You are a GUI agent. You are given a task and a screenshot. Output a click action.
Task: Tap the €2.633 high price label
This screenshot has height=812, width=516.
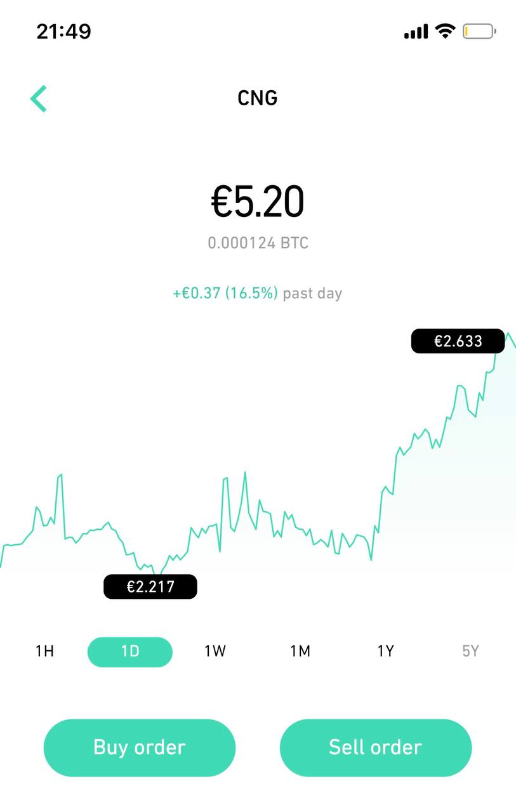click(458, 341)
